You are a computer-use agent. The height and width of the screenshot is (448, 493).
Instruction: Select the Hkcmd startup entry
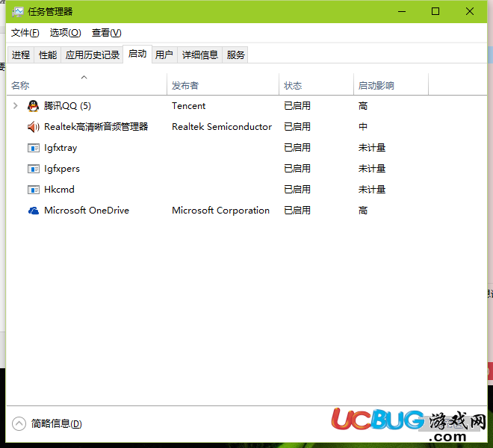point(246,190)
